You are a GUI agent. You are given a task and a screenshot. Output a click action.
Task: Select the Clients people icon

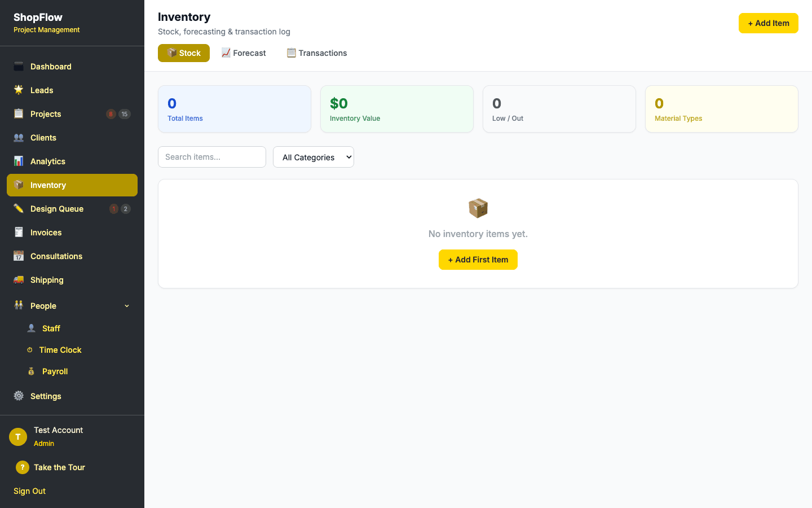(x=19, y=138)
